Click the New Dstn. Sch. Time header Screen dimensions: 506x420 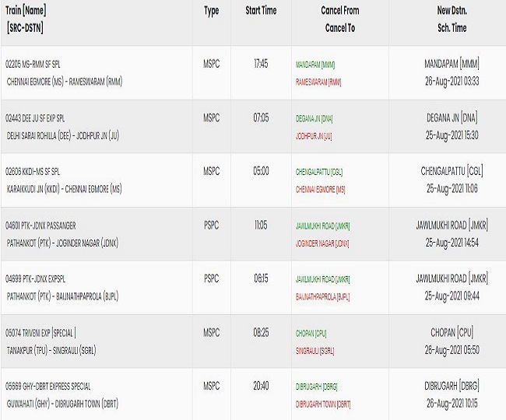452,19
